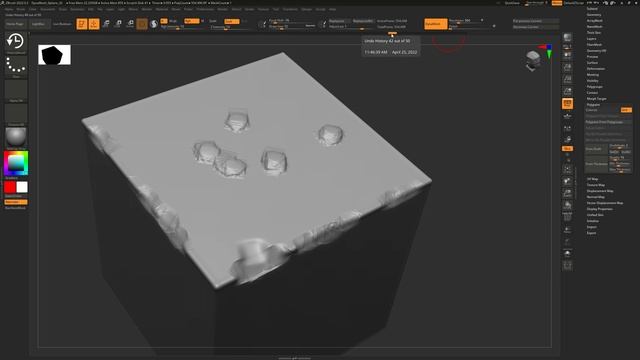Expand the Subtool subpalette
Image resolution: width=640 pixels, height=360 pixels.
point(592,9)
